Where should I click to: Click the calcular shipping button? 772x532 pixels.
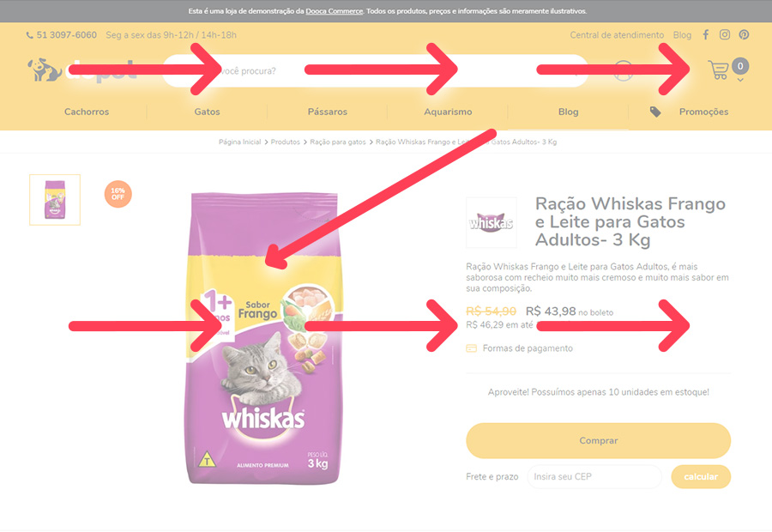click(701, 476)
